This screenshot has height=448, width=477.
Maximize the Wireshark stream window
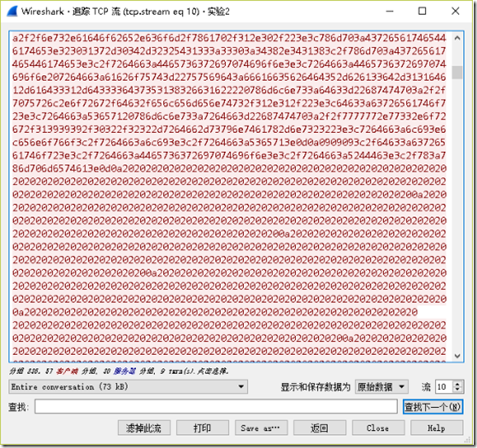click(x=422, y=11)
